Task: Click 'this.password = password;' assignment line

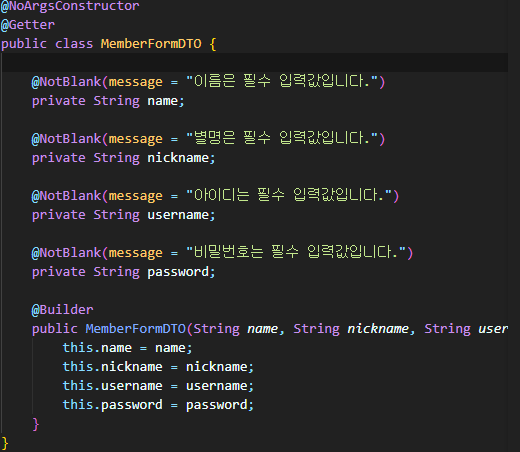Action: click(158, 405)
